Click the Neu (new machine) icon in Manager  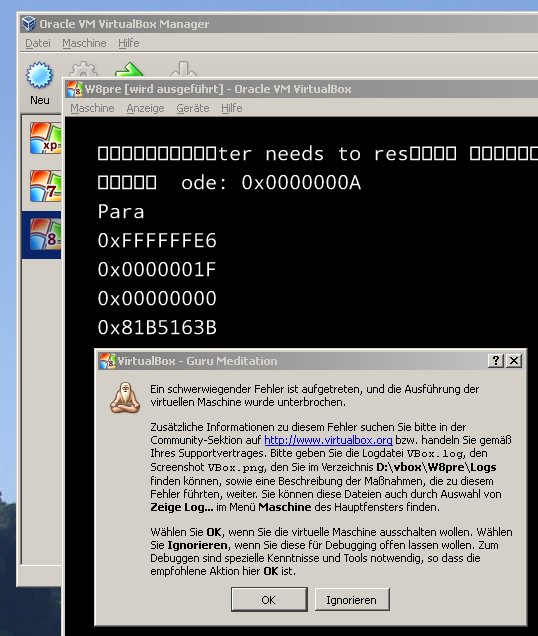[x=39, y=75]
